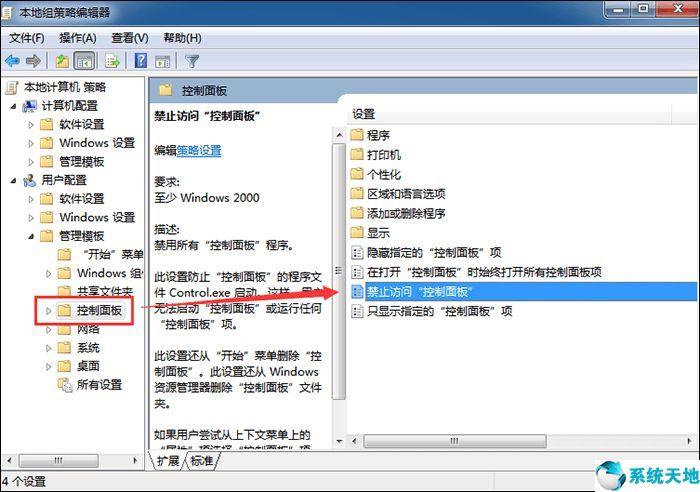The height and width of the screenshot is (492, 700).
Task: Click the Export list toolbar icon
Action: point(112,61)
